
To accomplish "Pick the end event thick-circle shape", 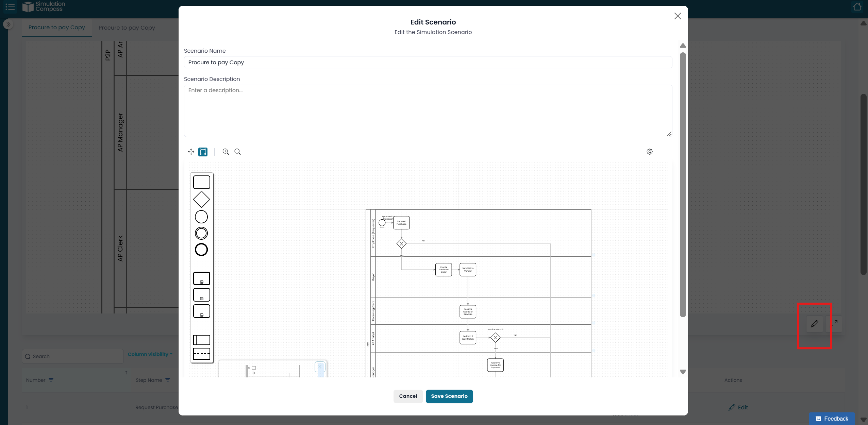I will click(201, 250).
